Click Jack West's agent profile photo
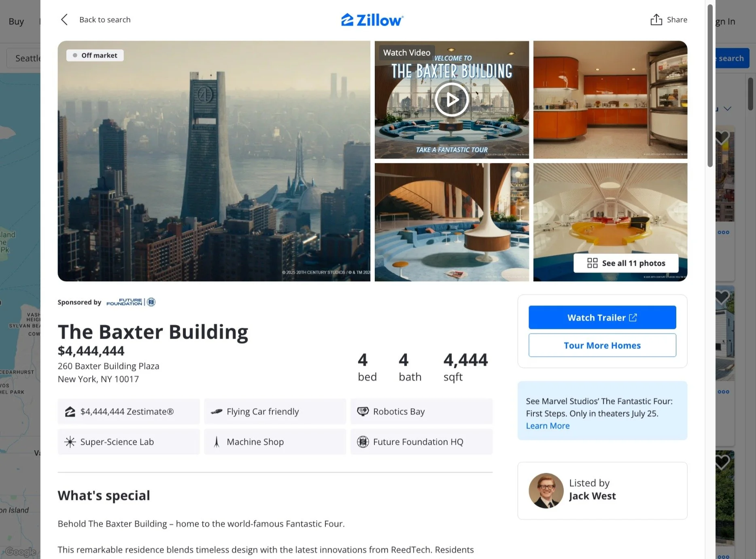This screenshot has height=559, width=756. tap(546, 491)
